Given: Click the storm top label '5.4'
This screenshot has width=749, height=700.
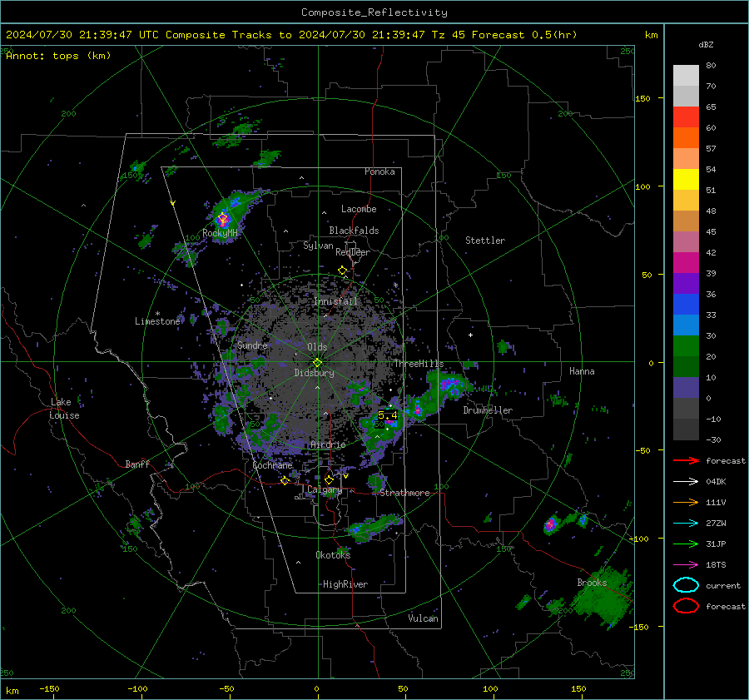Looking at the screenshot, I should point(387,415).
